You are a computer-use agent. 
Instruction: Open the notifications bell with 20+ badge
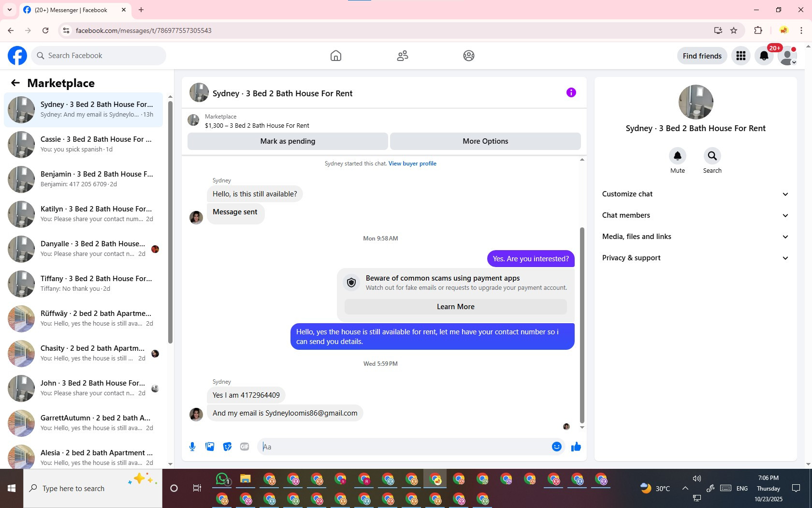pyautogui.click(x=764, y=56)
